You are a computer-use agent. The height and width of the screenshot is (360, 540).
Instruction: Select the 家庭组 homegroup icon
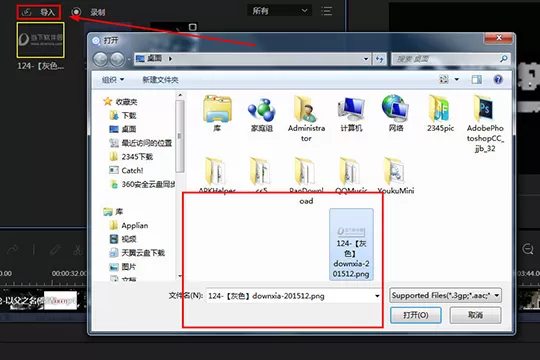[x=262, y=115]
